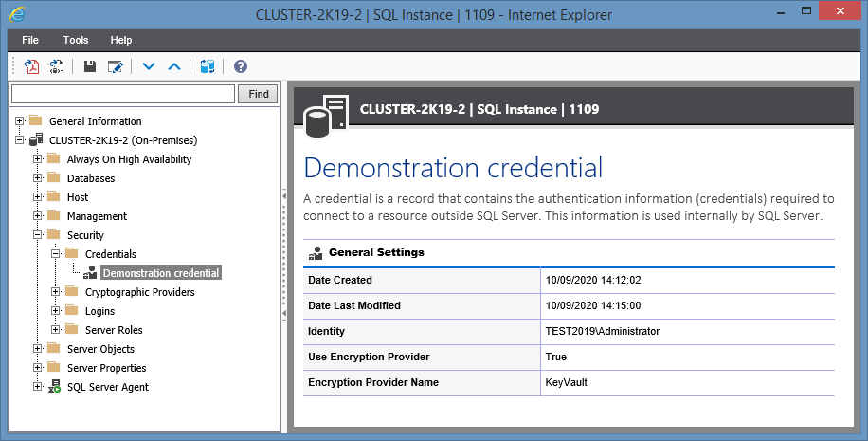This screenshot has width=868, height=441.
Task: Expand the Server Objects node
Action: tap(37, 348)
